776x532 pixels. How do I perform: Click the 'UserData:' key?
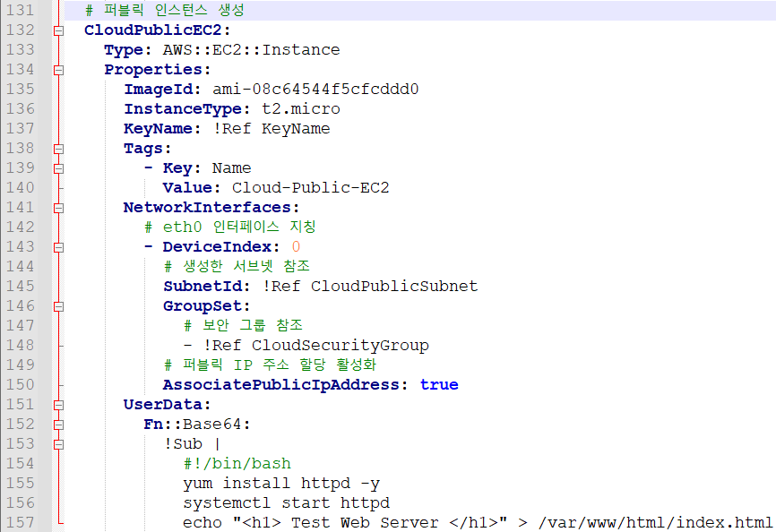pyautogui.click(x=168, y=405)
